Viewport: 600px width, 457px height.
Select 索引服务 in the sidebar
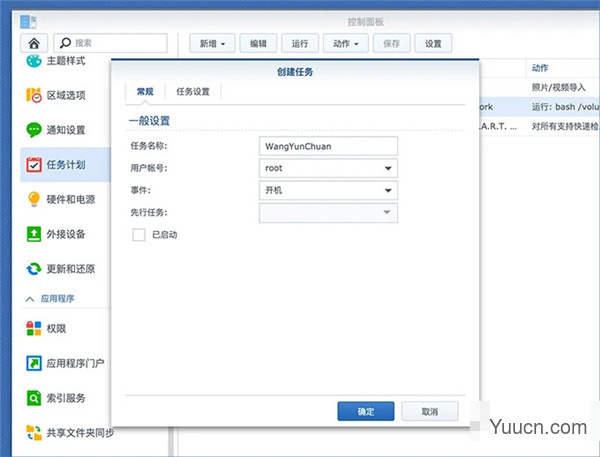click(x=66, y=398)
